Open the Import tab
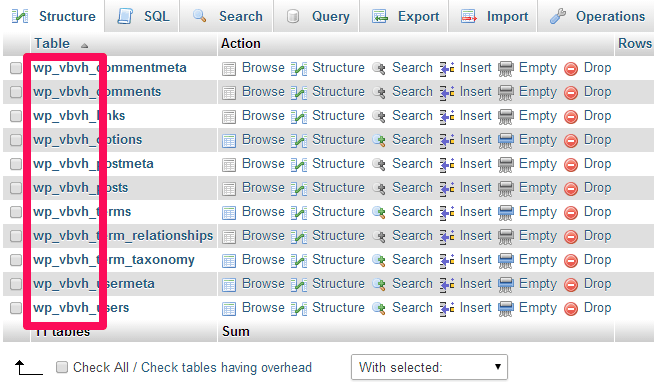The height and width of the screenshot is (387, 654). (493, 16)
